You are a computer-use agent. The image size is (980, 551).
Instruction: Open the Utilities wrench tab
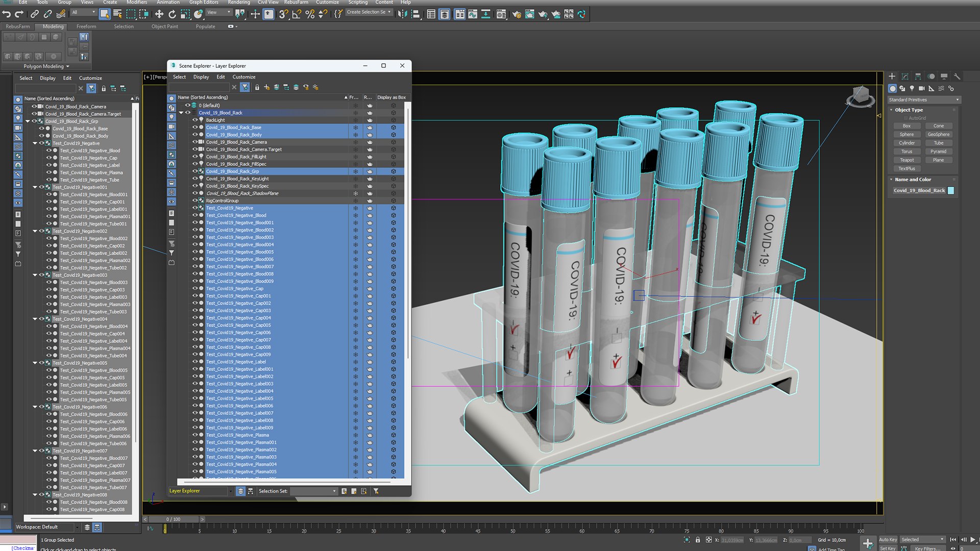pyautogui.click(x=957, y=77)
